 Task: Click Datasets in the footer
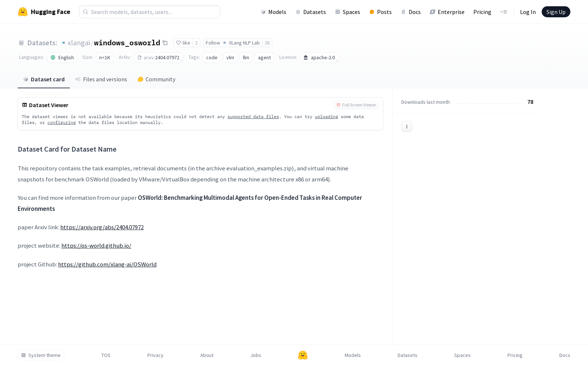(x=407, y=355)
